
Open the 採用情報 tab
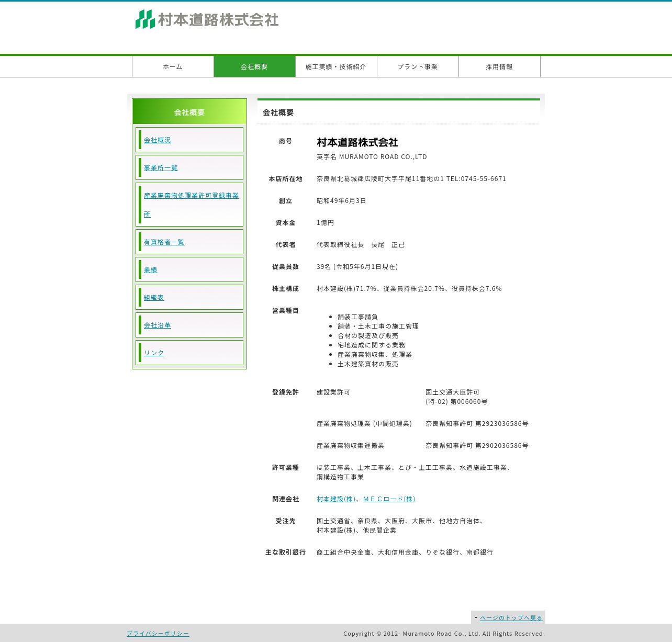pyautogui.click(x=499, y=66)
